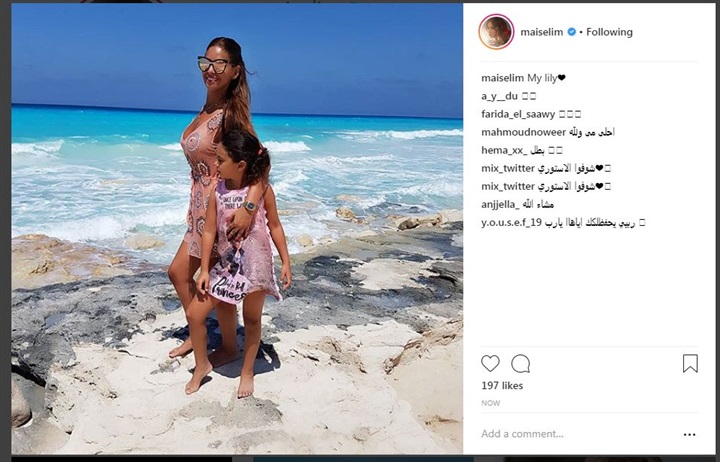Click maiselim username in the caption

502,78
